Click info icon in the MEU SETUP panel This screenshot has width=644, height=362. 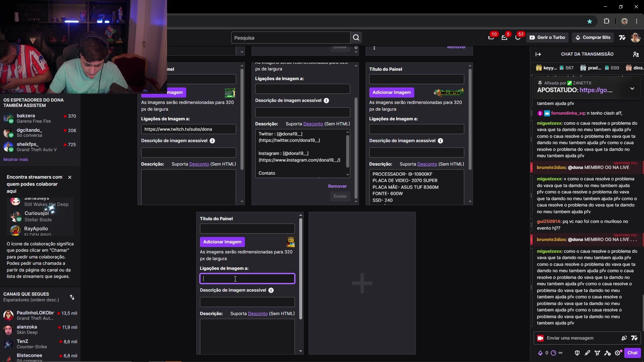tap(440, 141)
